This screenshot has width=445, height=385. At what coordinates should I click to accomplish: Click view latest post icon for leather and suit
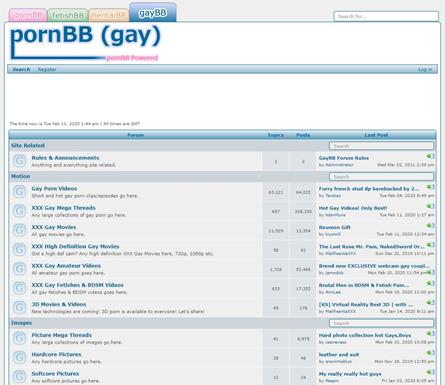click(430, 353)
